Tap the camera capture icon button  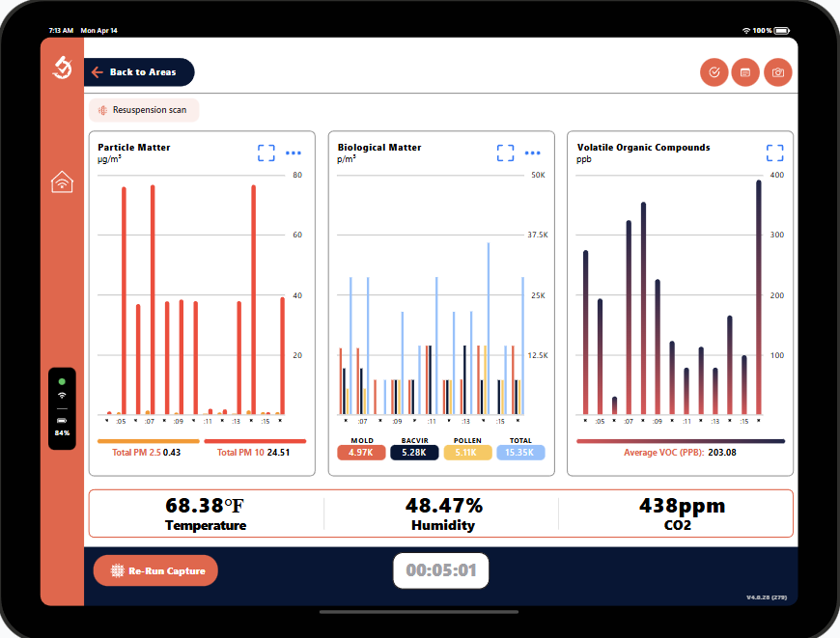click(778, 72)
